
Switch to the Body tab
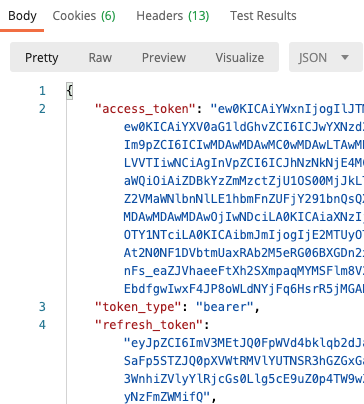click(x=22, y=16)
